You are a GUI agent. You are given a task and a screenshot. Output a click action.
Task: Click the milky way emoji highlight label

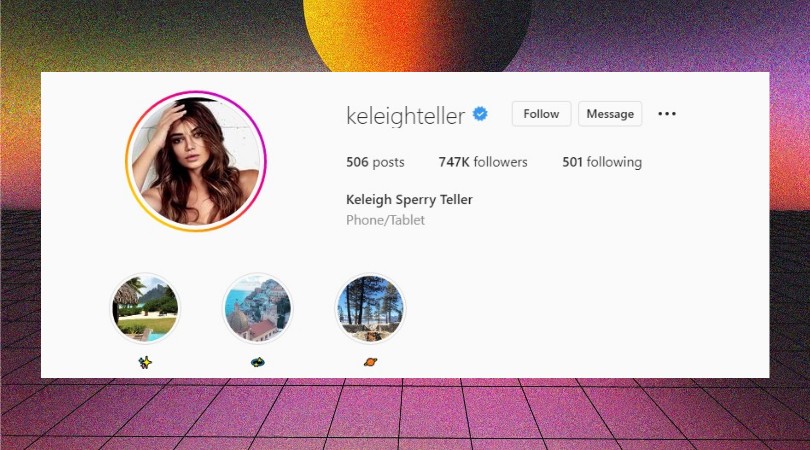point(257,362)
